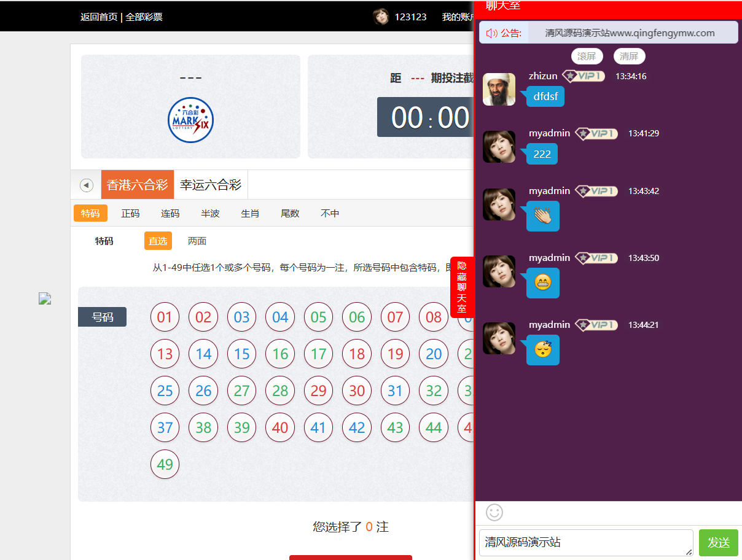The width and height of the screenshot is (742, 560).
Task: Click the user avatar beside 123123
Action: [x=381, y=17]
